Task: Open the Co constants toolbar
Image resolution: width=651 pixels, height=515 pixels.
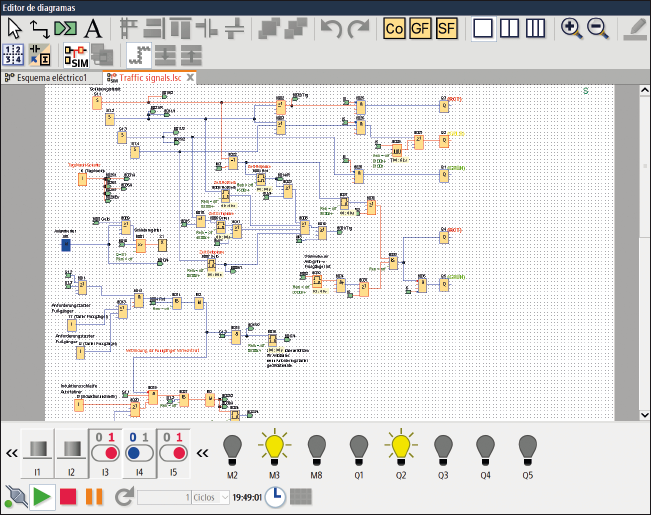Action: tap(395, 28)
